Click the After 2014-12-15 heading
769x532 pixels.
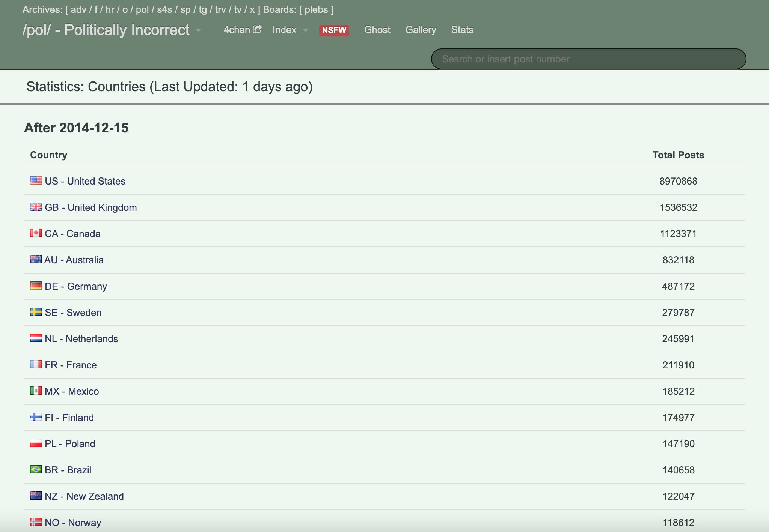click(76, 128)
